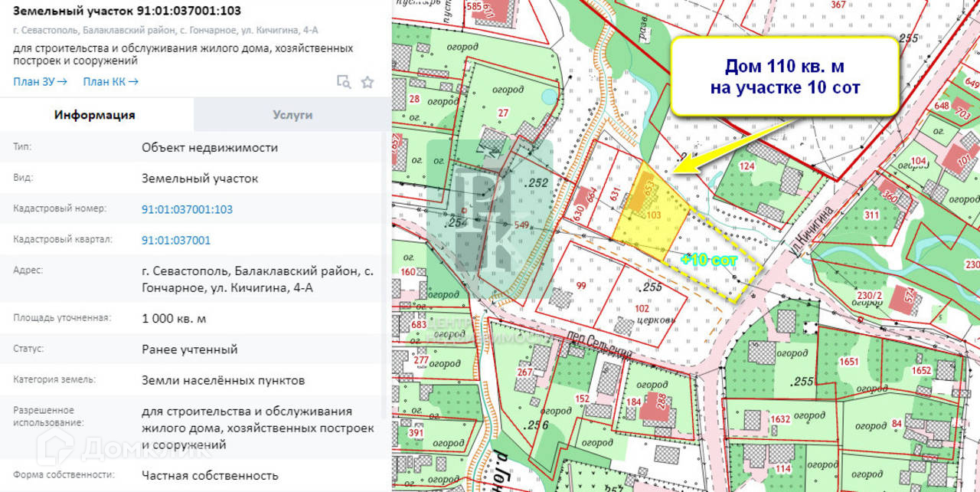Select parcel 28 on the map
The image size is (980, 492).
pos(414,99)
